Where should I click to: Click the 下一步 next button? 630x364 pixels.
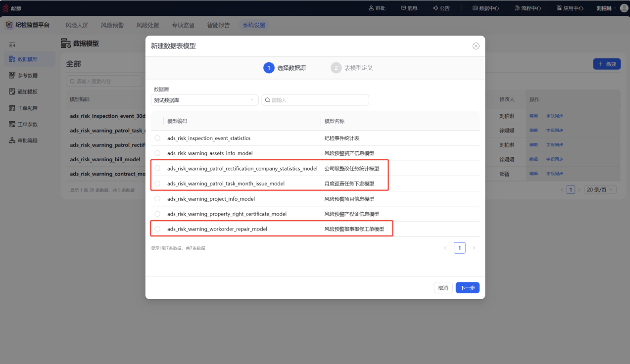[x=468, y=288]
